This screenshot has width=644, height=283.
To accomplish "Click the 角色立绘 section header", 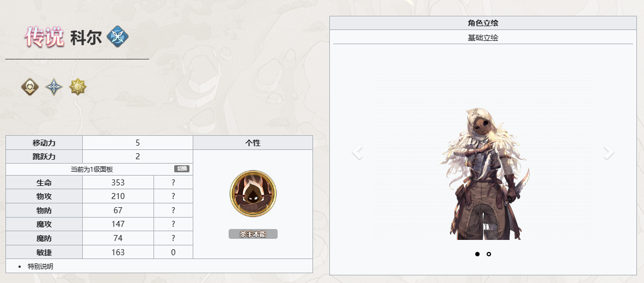I will (483, 23).
